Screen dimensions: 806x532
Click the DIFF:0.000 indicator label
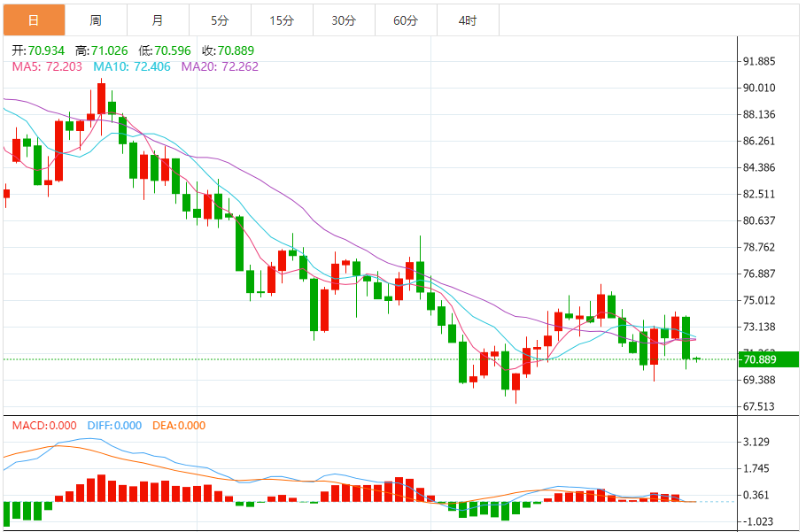coord(114,426)
